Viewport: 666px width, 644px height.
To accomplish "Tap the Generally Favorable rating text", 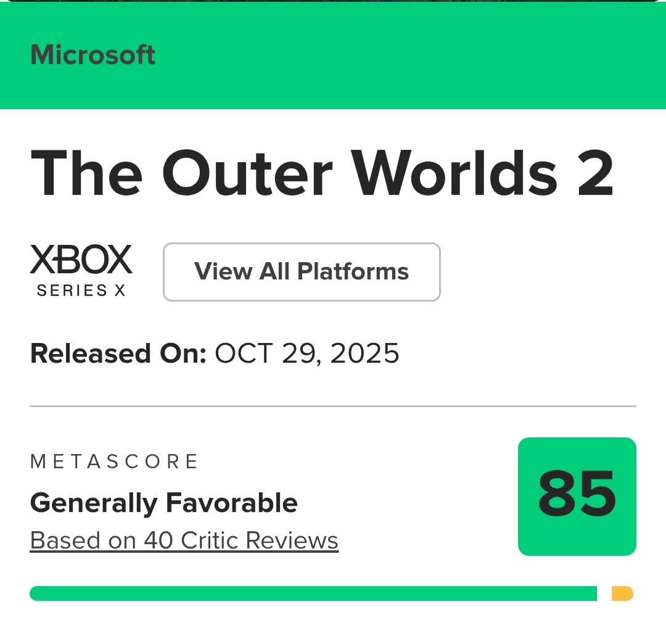I will 163,503.
